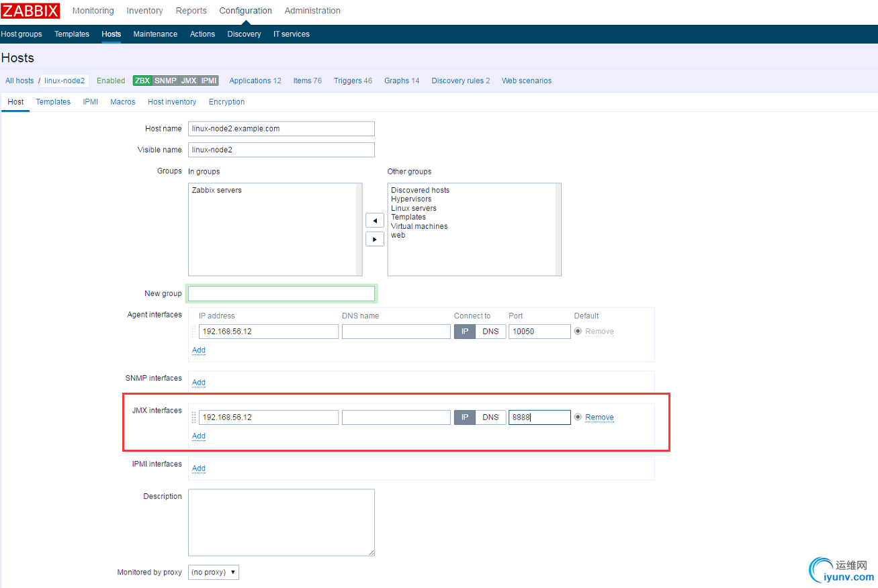Open the Reports menu
The width and height of the screenshot is (878, 588).
[x=191, y=11]
